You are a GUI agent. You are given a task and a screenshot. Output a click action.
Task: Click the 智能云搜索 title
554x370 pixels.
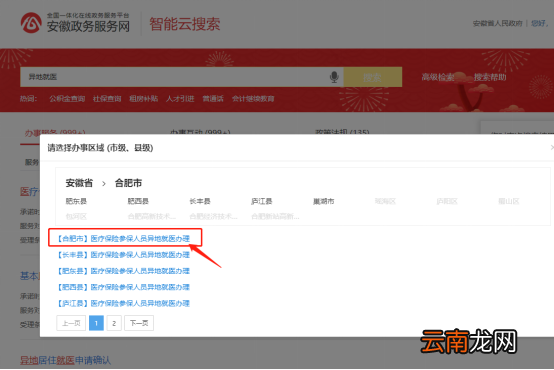coord(184,24)
